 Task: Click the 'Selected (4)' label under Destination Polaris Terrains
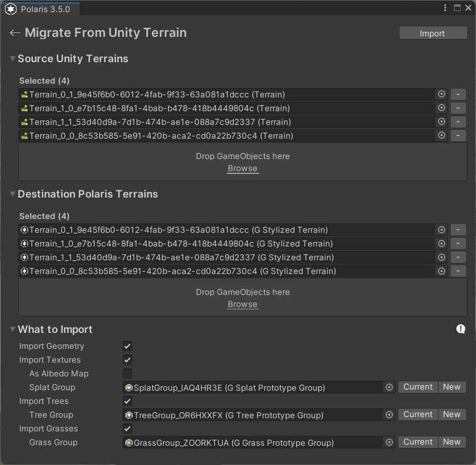pyautogui.click(x=45, y=216)
